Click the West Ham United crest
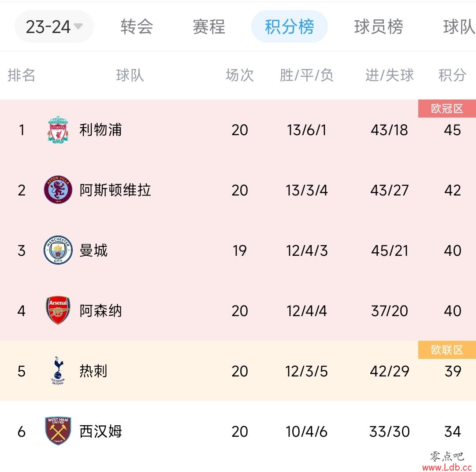476x472 pixels. coord(58,431)
